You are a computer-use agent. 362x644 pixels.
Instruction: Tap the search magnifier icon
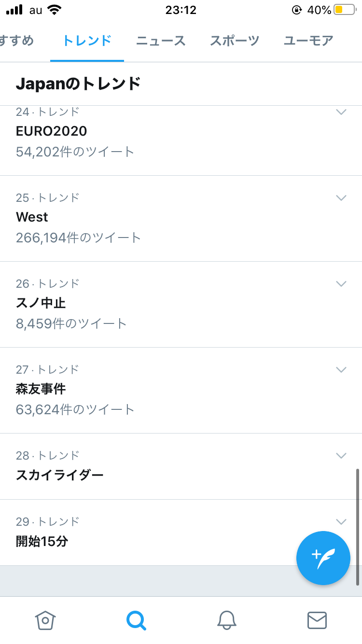click(x=136, y=620)
